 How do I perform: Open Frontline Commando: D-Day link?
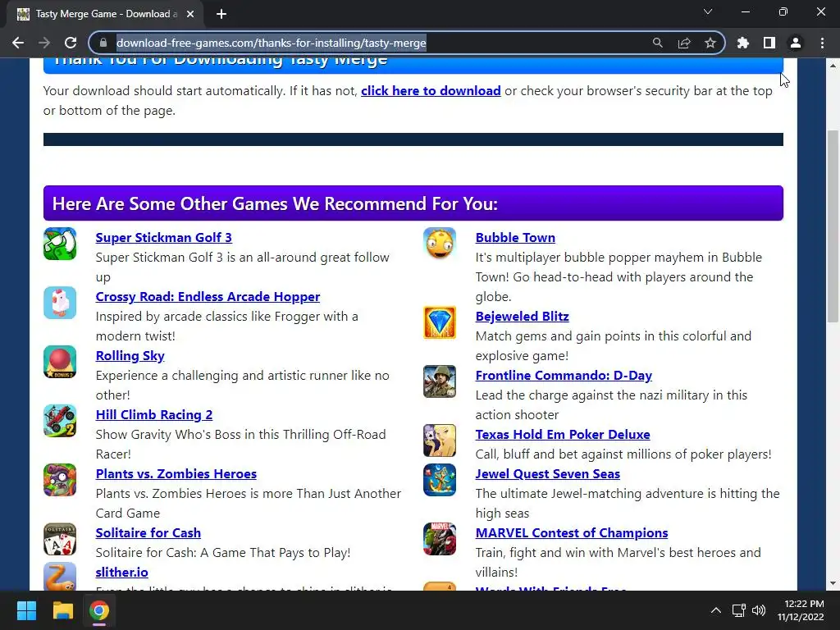pos(564,375)
